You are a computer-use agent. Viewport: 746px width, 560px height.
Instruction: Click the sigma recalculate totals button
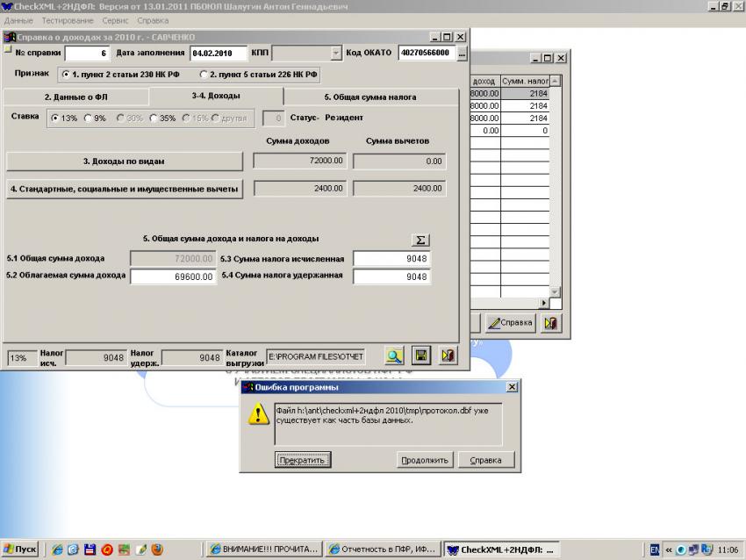(x=421, y=240)
